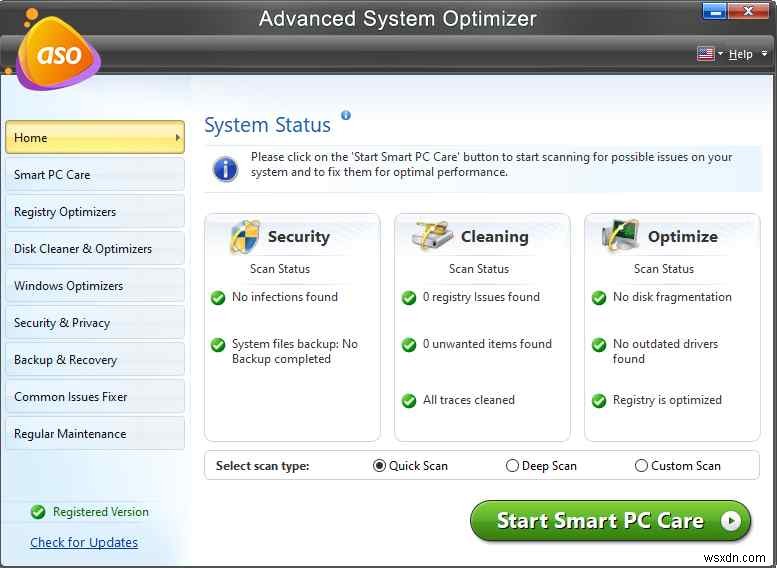Screen dimensions: 777x568
Task: Click the Check for Updates link
Action: 84,543
